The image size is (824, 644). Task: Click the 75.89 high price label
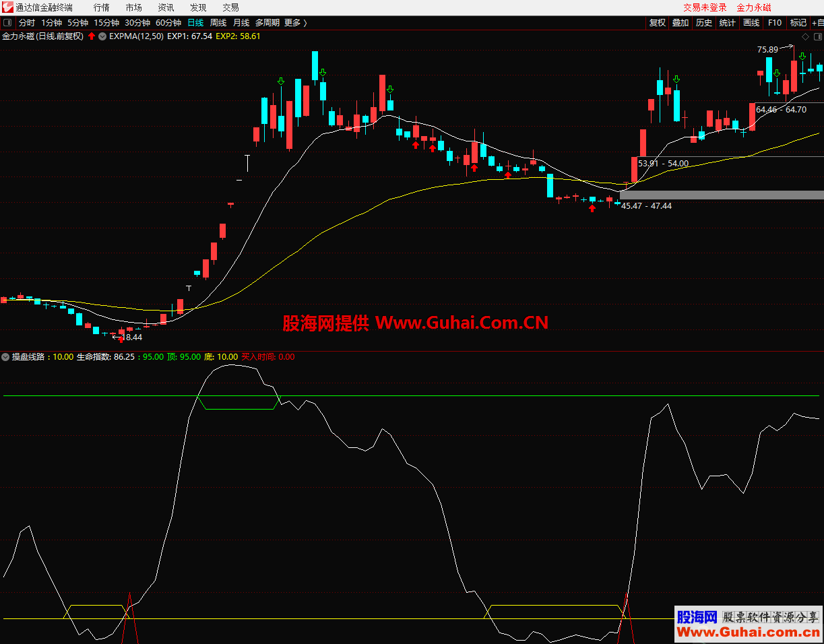click(767, 49)
